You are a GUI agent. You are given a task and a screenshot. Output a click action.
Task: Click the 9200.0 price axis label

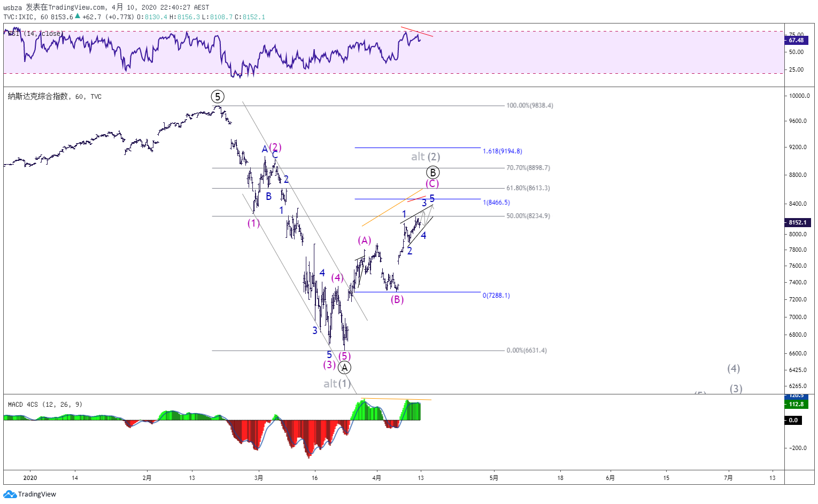tap(798, 147)
